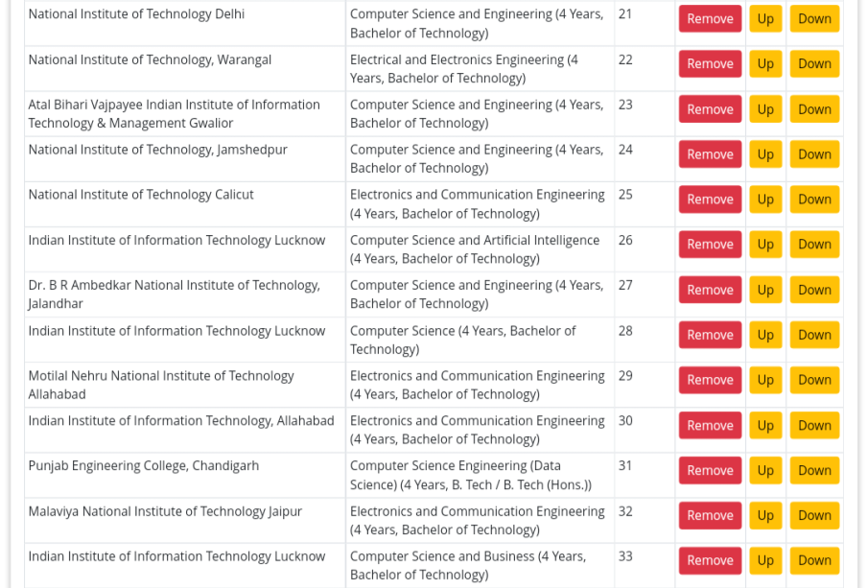This screenshot has height=588, width=868.
Task: Remove NIT Delhi Computer Science choice 21
Action: [x=710, y=19]
